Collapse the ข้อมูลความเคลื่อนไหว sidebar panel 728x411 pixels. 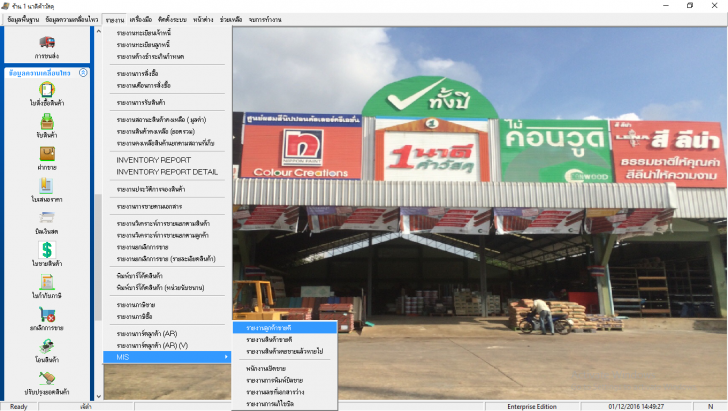pyautogui.click(x=83, y=72)
